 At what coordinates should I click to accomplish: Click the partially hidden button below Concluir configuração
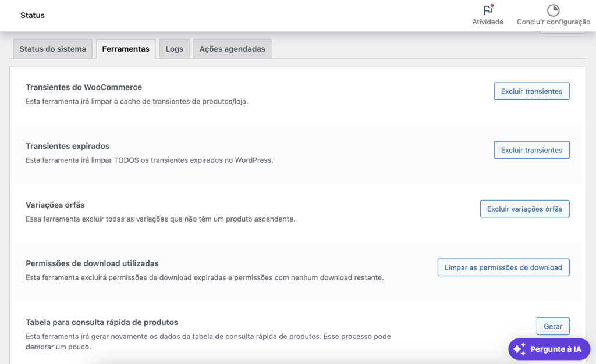(x=563, y=30)
